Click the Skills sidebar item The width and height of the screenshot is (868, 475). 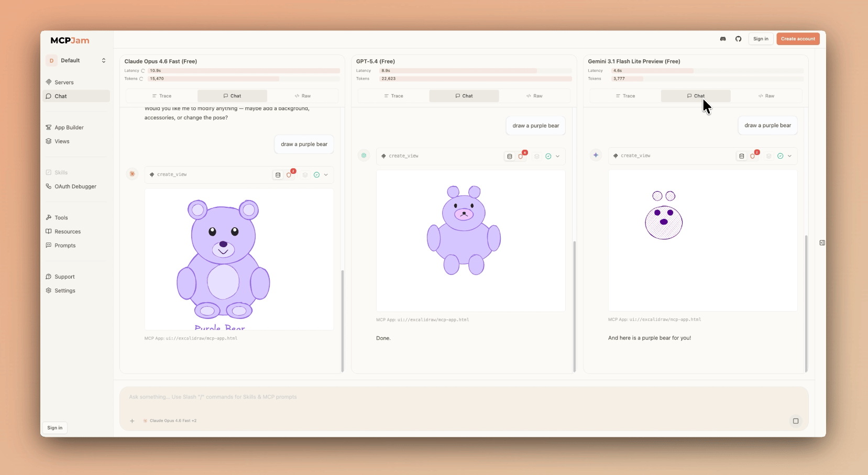76,172
